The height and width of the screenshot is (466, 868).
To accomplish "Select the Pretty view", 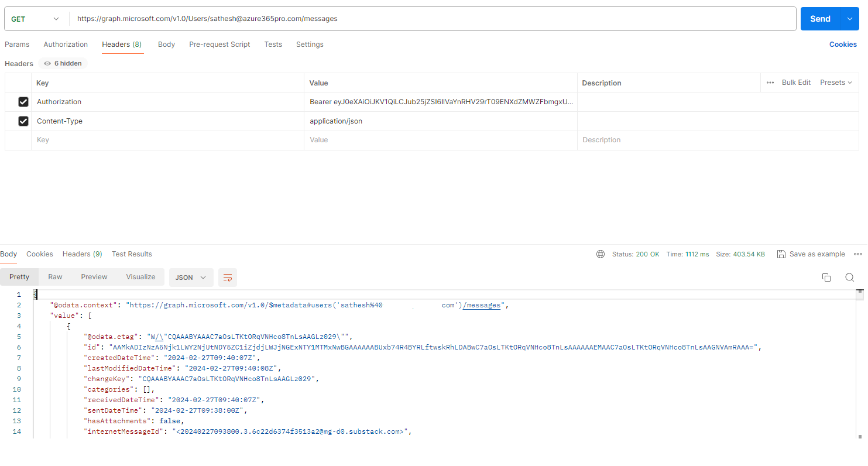I will (19, 277).
